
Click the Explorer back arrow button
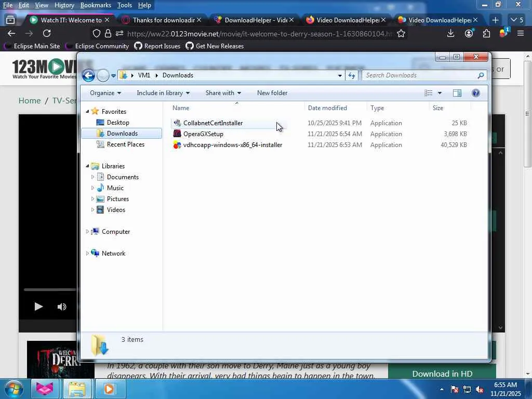pos(88,75)
